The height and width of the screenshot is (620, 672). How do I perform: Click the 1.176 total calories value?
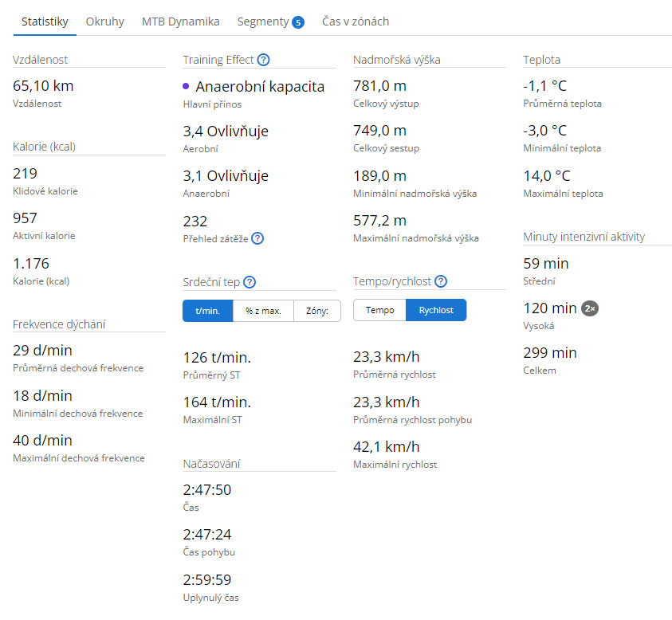click(31, 263)
